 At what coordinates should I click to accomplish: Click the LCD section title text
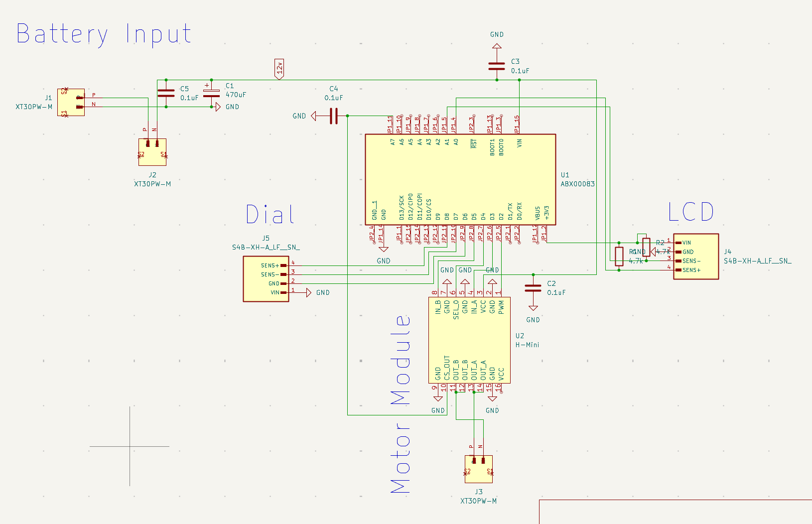pos(691,211)
